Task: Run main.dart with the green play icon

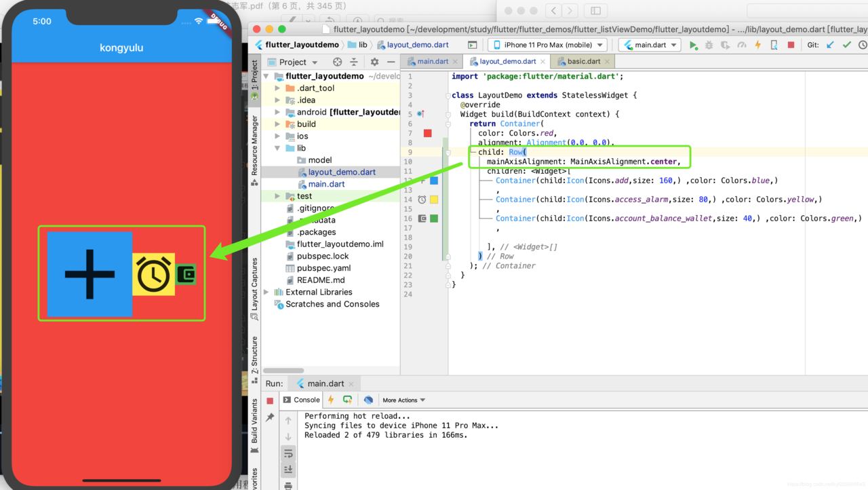Action: tap(693, 45)
